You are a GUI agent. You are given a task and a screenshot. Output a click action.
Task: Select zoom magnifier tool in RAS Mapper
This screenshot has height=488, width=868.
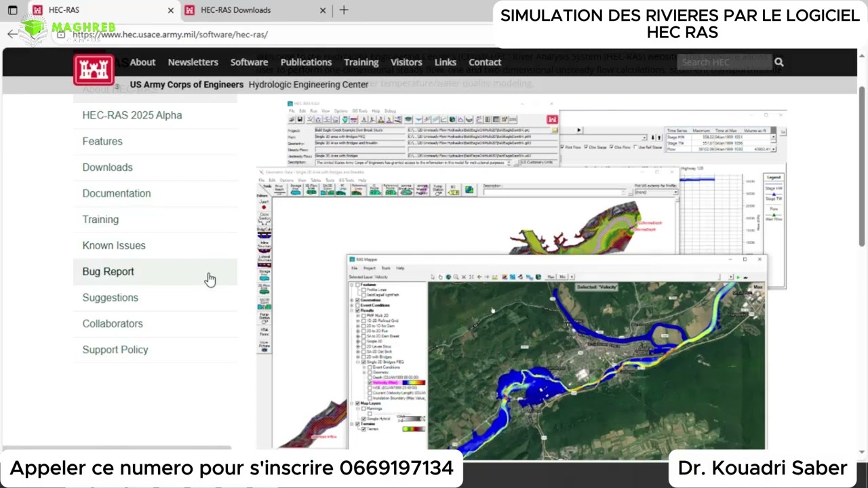point(456,277)
